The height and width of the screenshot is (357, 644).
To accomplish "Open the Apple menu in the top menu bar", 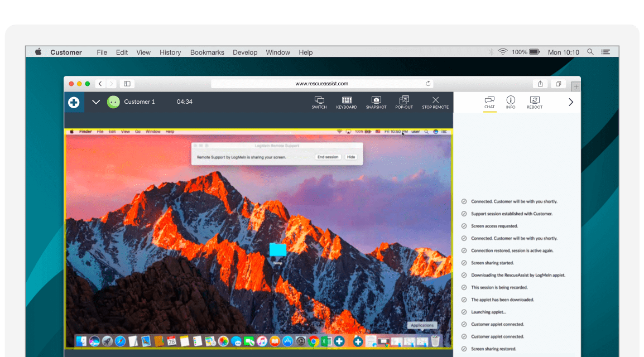I will coord(38,52).
